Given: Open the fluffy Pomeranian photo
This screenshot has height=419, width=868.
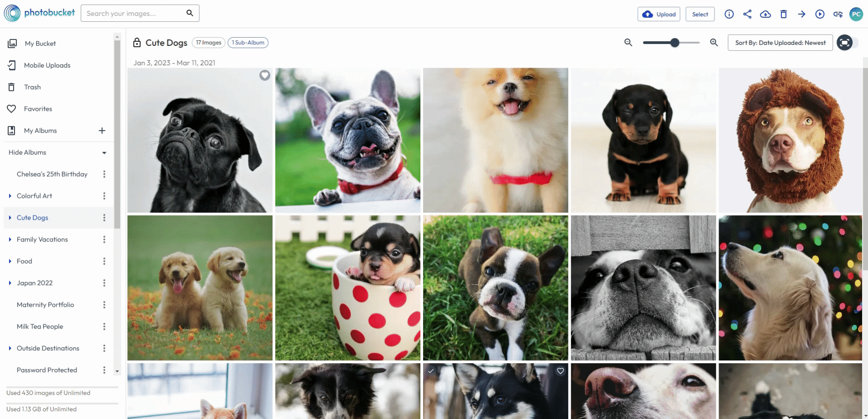Looking at the screenshot, I should click(x=496, y=140).
